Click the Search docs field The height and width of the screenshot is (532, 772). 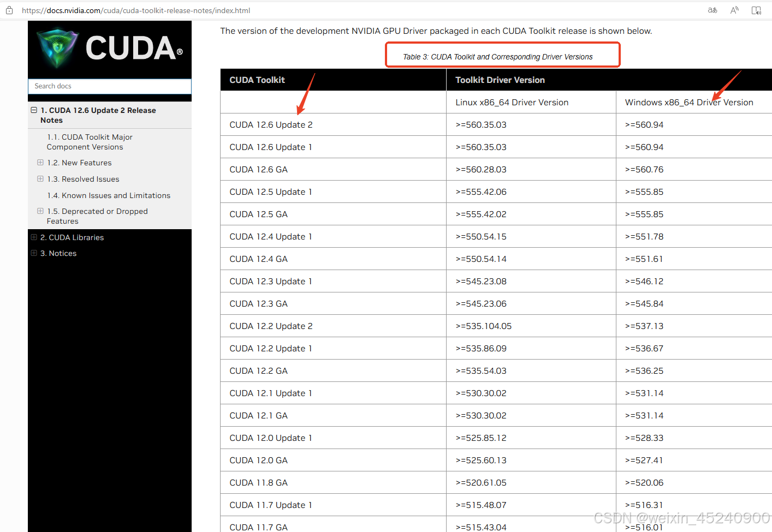[109, 86]
